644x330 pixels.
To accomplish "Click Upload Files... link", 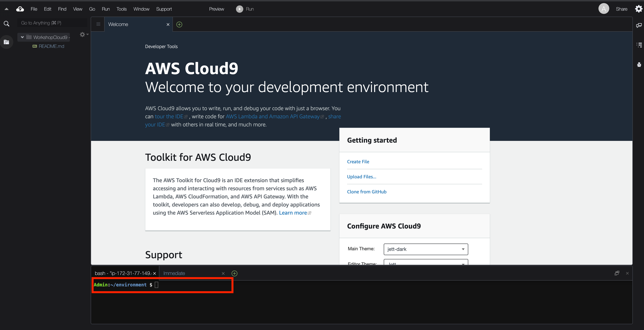I will (x=362, y=177).
